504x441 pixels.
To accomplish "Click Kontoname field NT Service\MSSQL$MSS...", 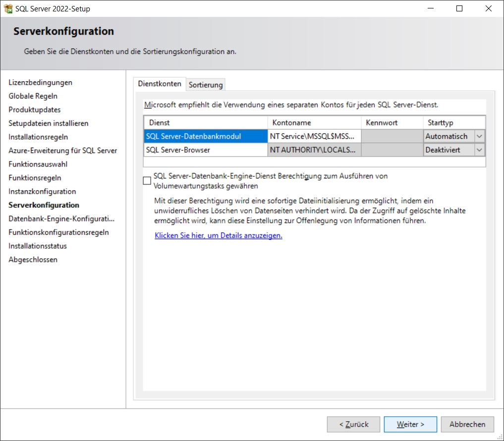I will [314, 136].
